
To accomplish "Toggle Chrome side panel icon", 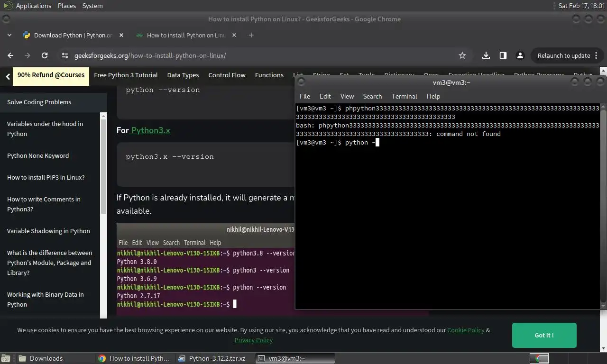I will point(503,55).
